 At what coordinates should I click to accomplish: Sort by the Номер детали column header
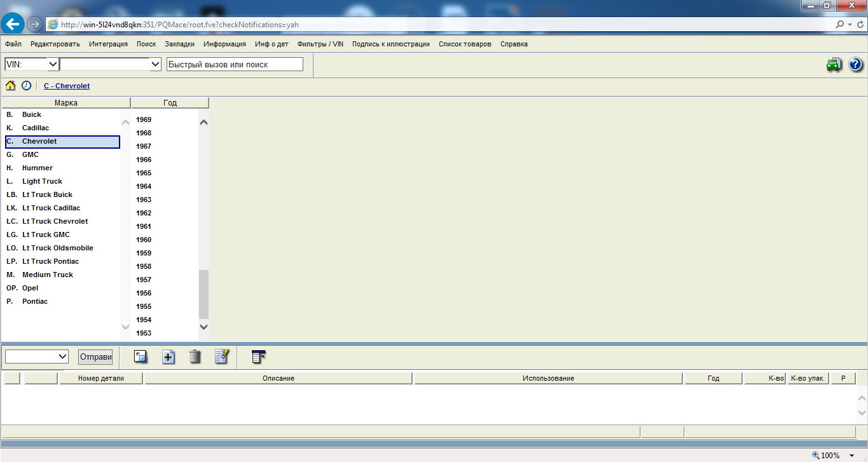point(101,378)
